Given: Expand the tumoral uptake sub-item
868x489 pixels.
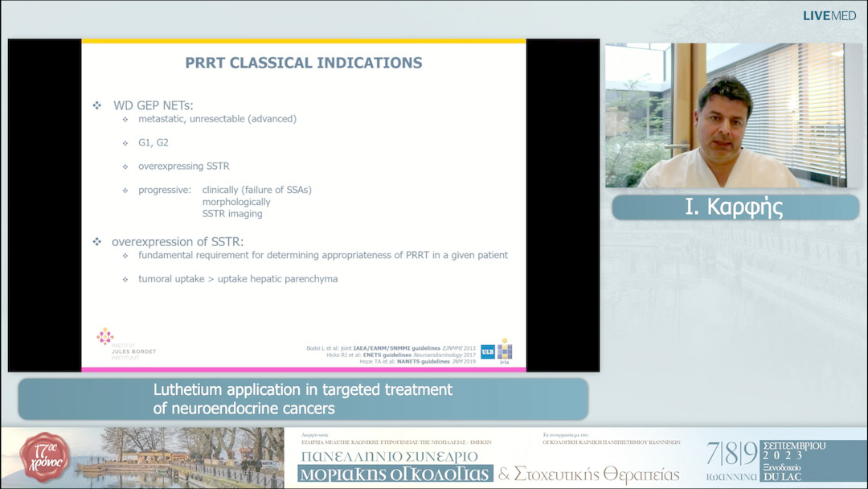Looking at the screenshot, I should click(x=238, y=278).
